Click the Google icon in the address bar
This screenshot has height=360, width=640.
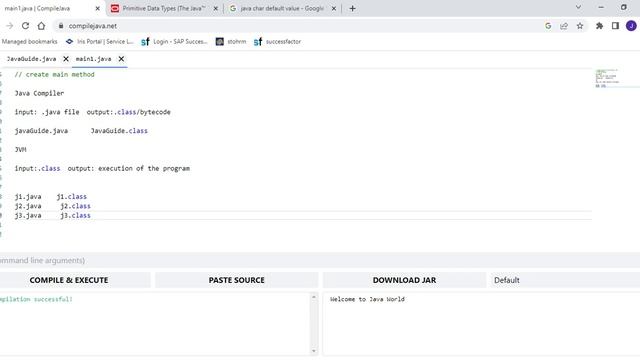(x=548, y=26)
